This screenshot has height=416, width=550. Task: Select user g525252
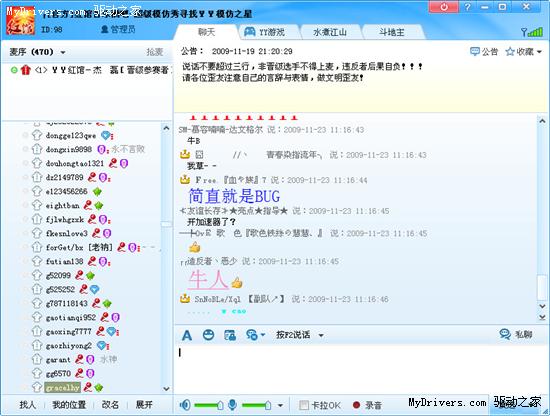point(60,289)
